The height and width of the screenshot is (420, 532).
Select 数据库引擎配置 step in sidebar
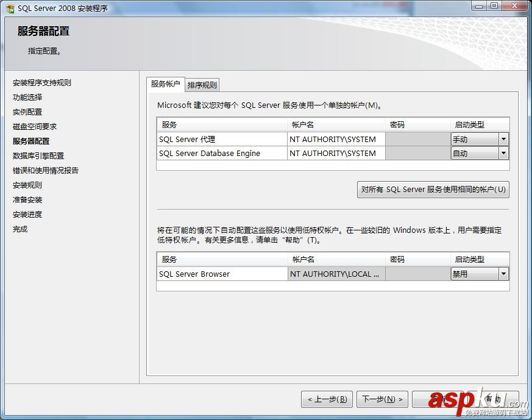click(x=38, y=155)
